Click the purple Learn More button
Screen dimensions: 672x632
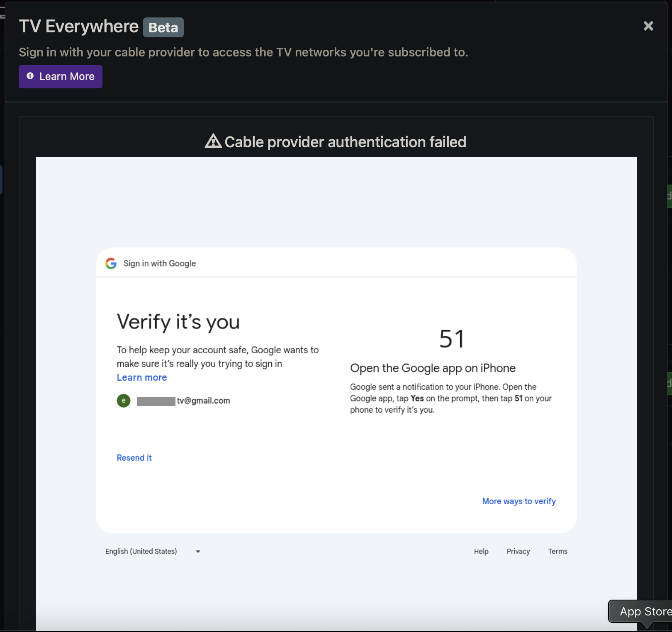(61, 77)
